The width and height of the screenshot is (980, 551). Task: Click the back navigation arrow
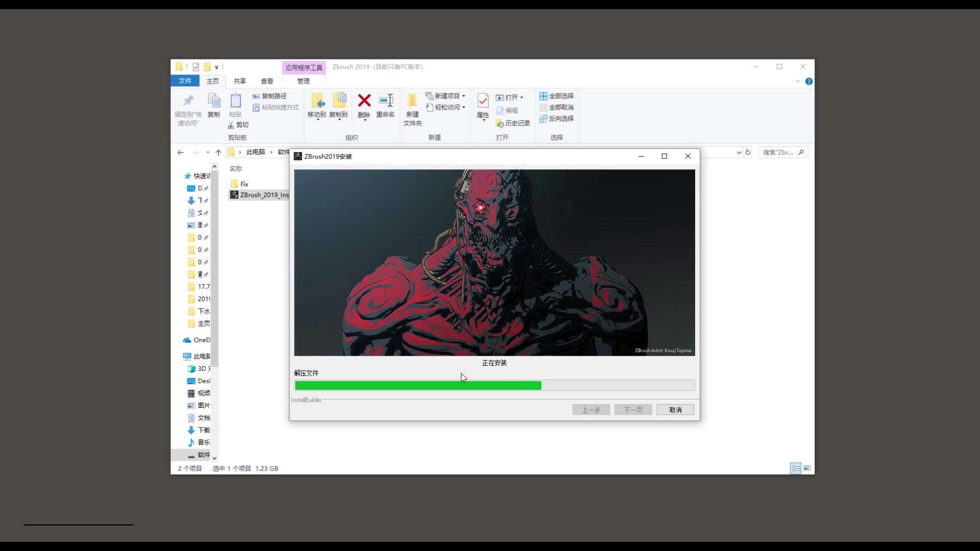click(180, 152)
